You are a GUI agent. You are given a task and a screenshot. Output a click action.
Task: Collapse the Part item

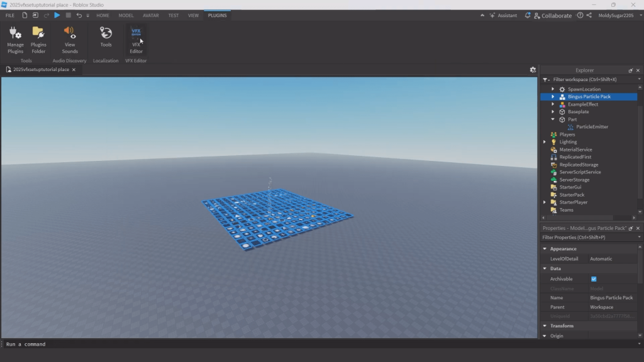tap(553, 119)
